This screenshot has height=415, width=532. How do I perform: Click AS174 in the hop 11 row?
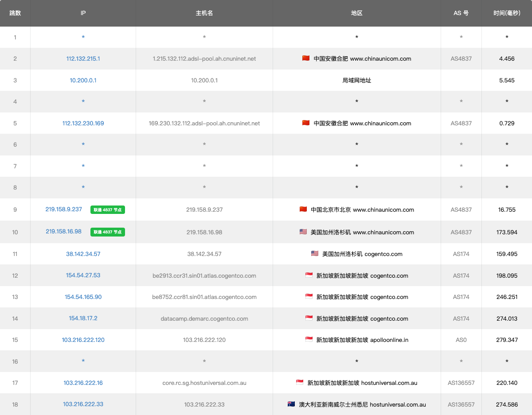461,254
